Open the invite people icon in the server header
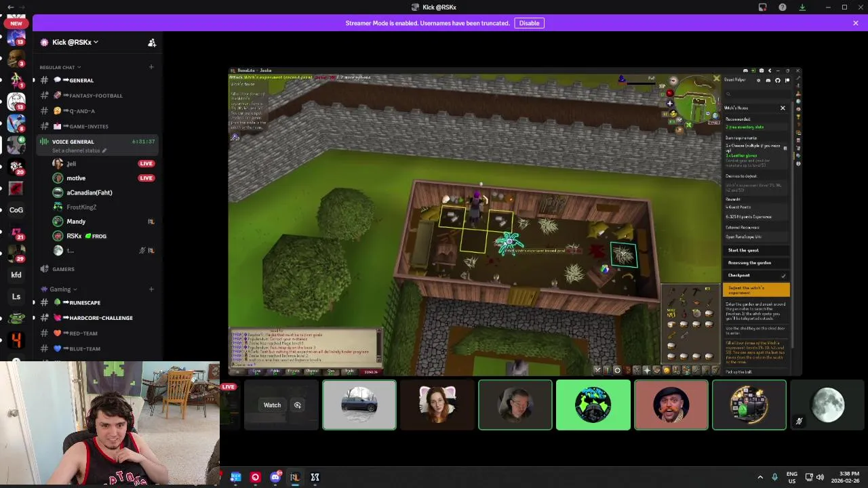The height and width of the screenshot is (488, 868). click(x=152, y=43)
